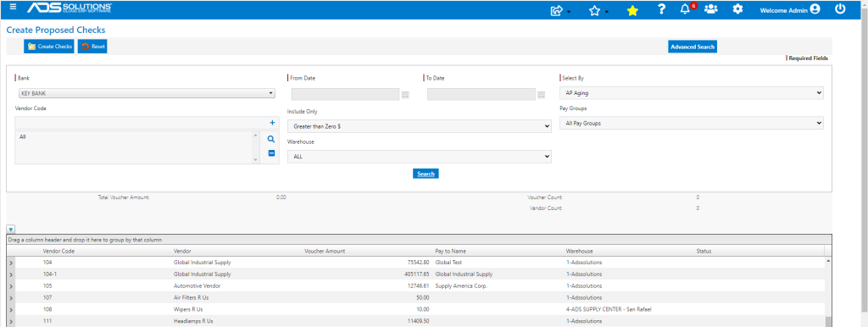
Task: Click the Voucher Amount column header
Action: coord(325,252)
